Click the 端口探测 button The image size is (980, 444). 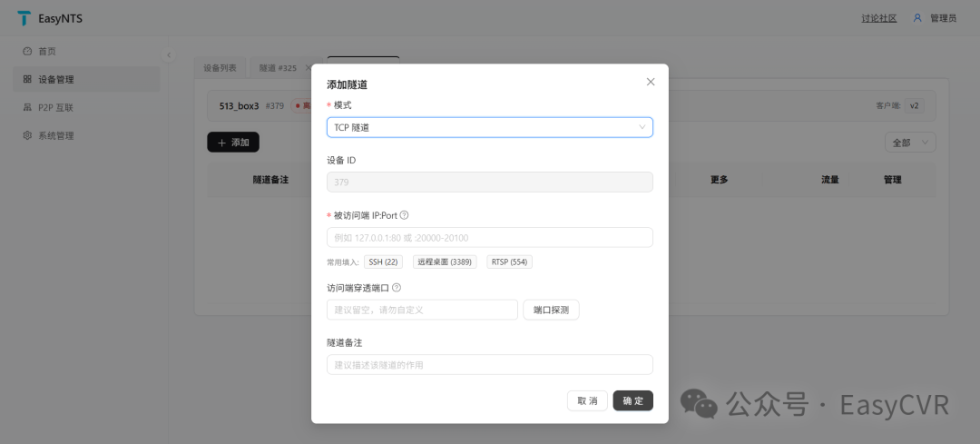point(551,310)
